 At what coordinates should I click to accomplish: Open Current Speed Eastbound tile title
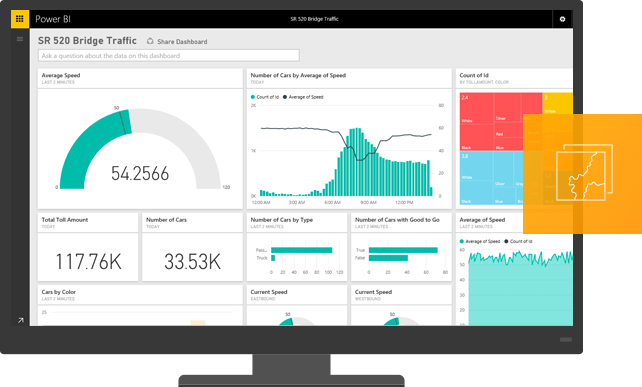click(269, 292)
